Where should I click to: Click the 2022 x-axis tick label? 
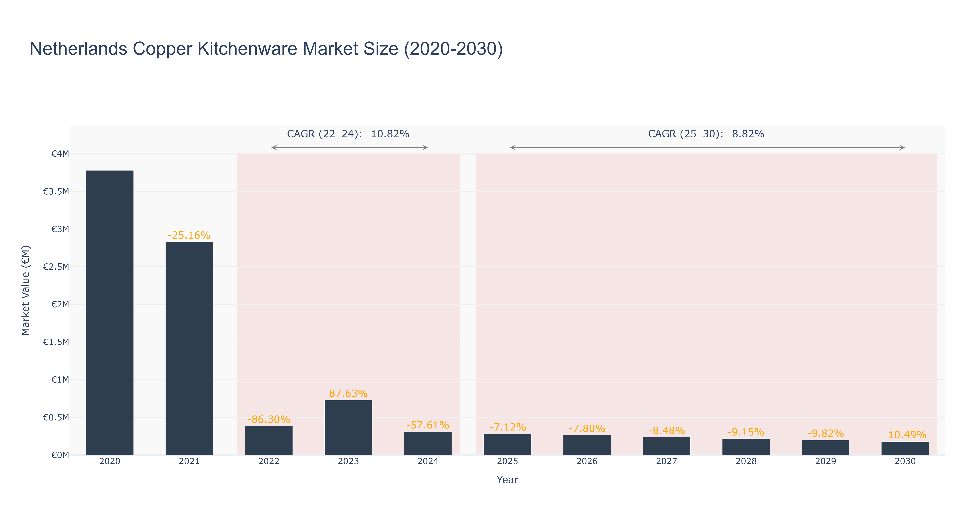269,461
